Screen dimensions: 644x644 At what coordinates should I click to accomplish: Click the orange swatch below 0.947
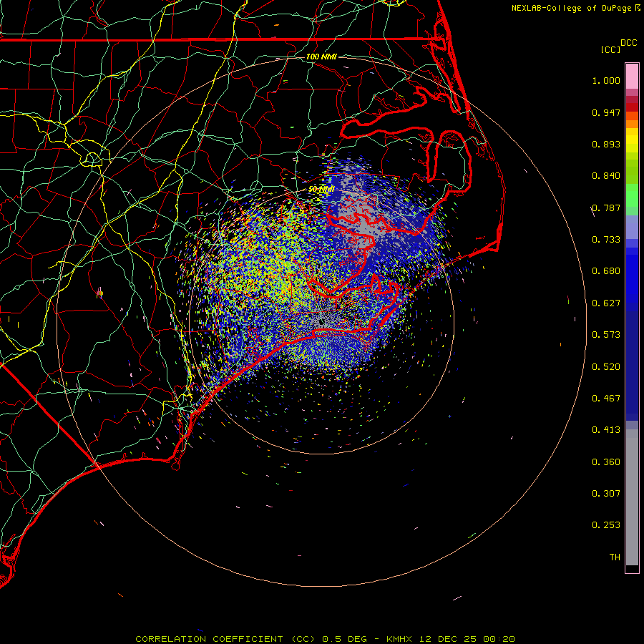tap(632, 124)
